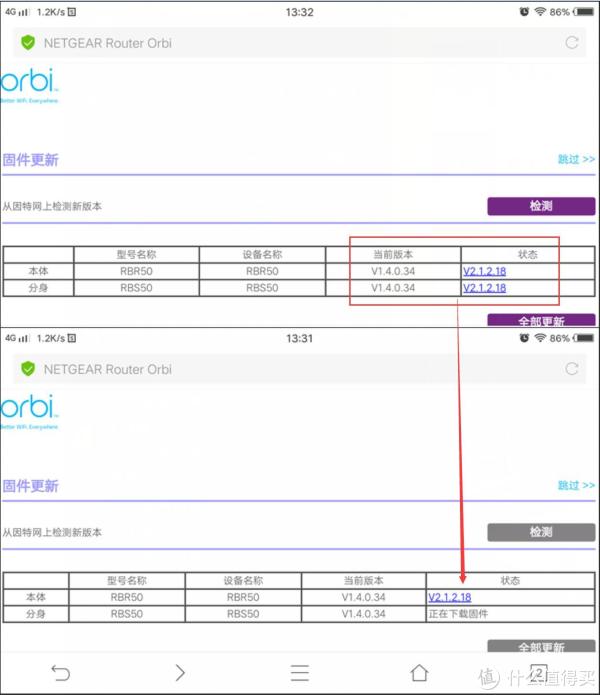Go to the browser home page icon
The height and width of the screenshot is (695, 600).
(419, 672)
